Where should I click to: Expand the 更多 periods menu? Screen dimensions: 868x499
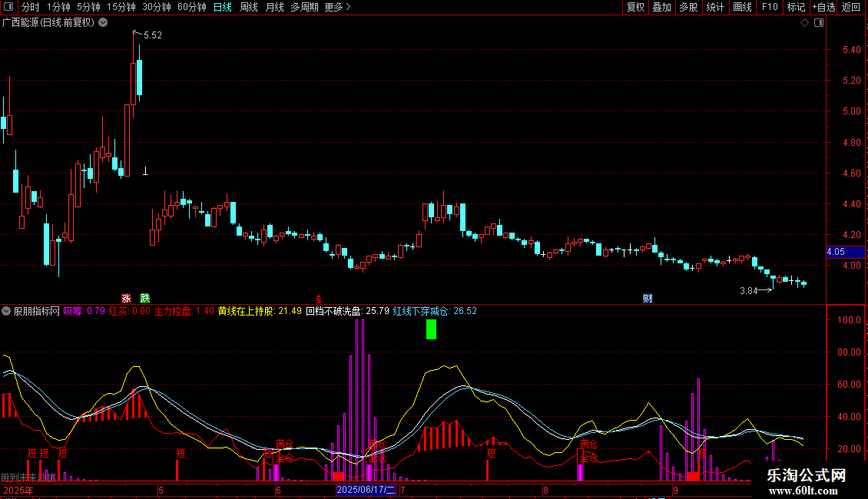(337, 8)
